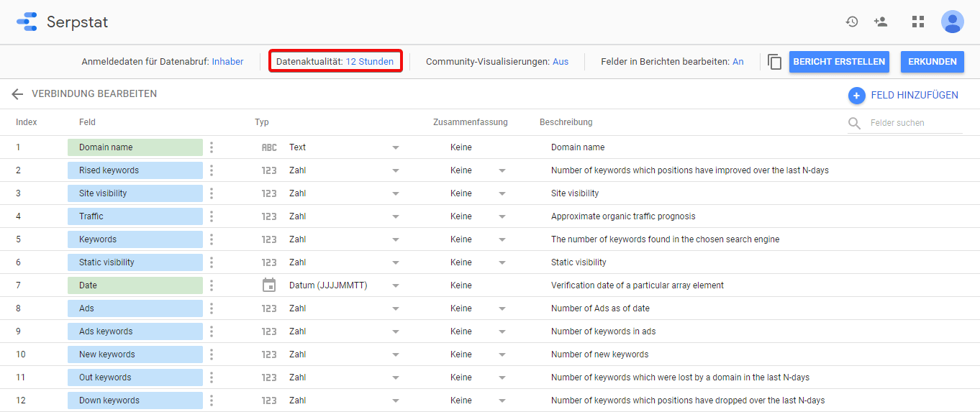
Task: Open the user account avatar
Action: point(953,22)
